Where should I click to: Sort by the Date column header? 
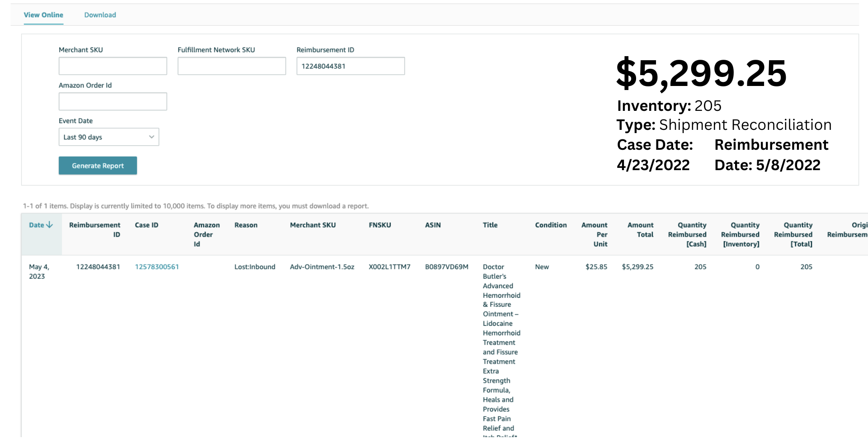pyautogui.click(x=36, y=225)
